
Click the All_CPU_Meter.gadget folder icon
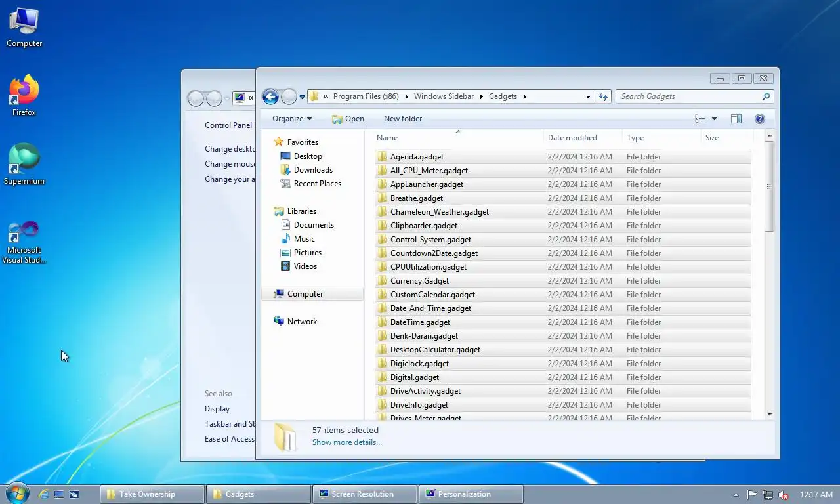382,171
